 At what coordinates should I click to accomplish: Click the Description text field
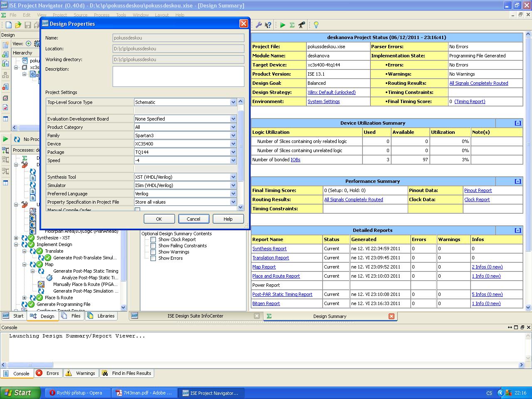(178, 76)
